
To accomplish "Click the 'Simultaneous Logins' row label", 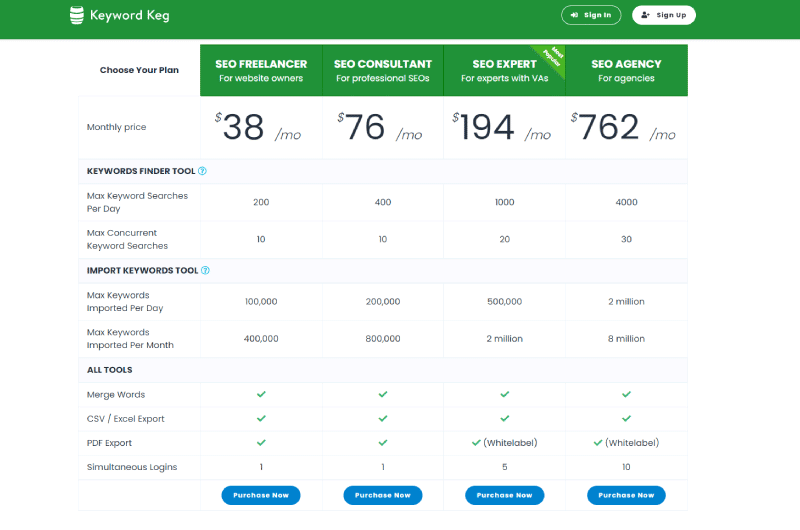I will [x=132, y=467].
